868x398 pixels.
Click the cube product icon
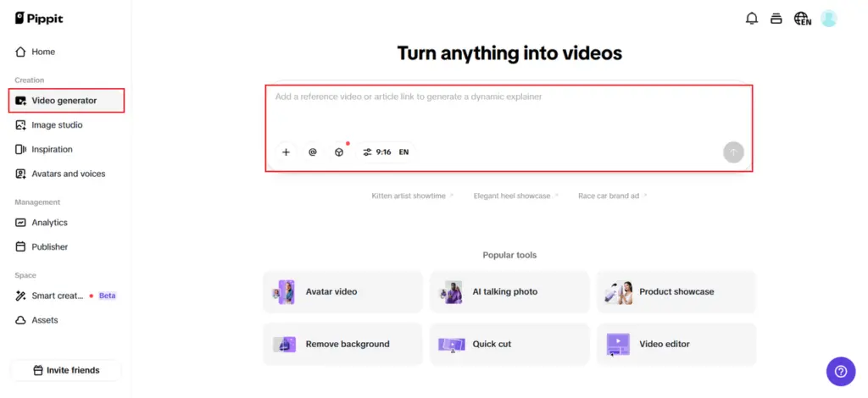(339, 152)
